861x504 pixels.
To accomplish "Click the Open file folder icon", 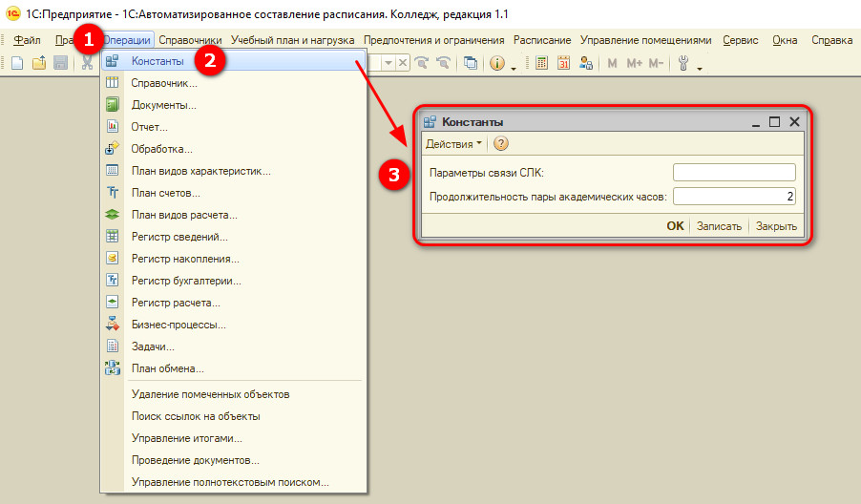I will [x=39, y=63].
